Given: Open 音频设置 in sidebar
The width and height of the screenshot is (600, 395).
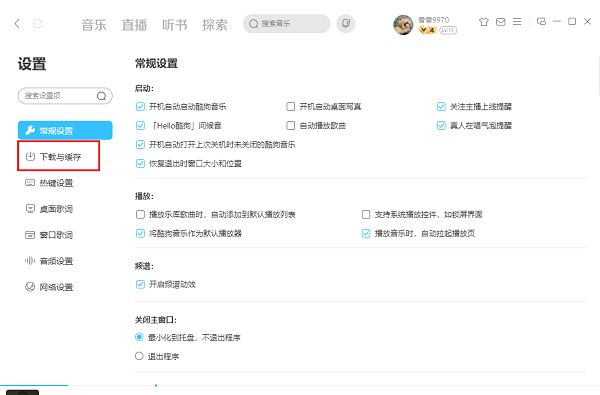Looking at the screenshot, I should click(x=49, y=261).
